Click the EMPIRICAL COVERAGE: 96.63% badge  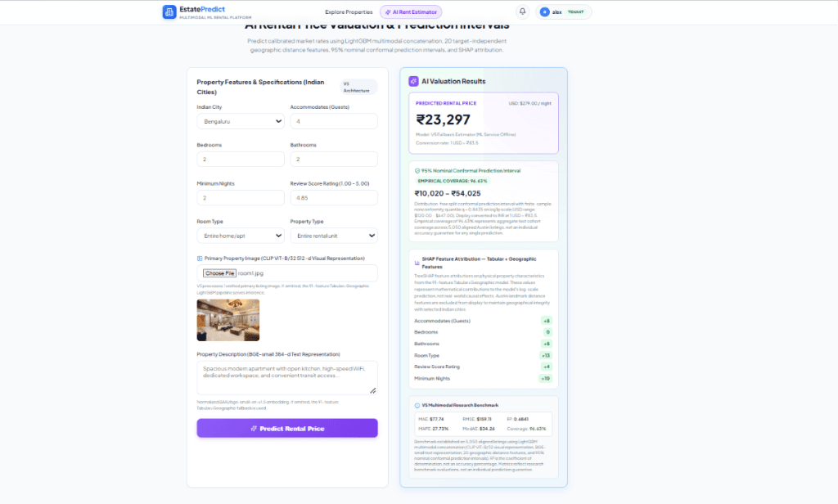(x=452, y=181)
